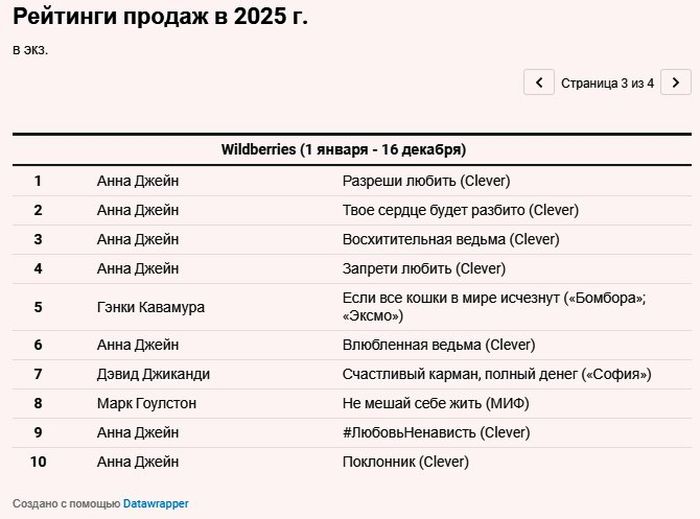
Task: Select the 'Разреши любить (Clever)' title cell
Action: [x=426, y=181]
